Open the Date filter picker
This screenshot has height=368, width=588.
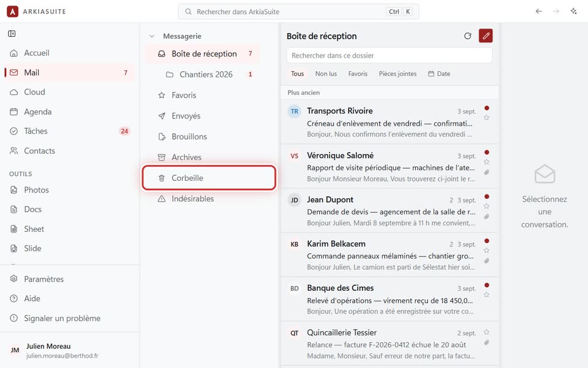coord(439,74)
